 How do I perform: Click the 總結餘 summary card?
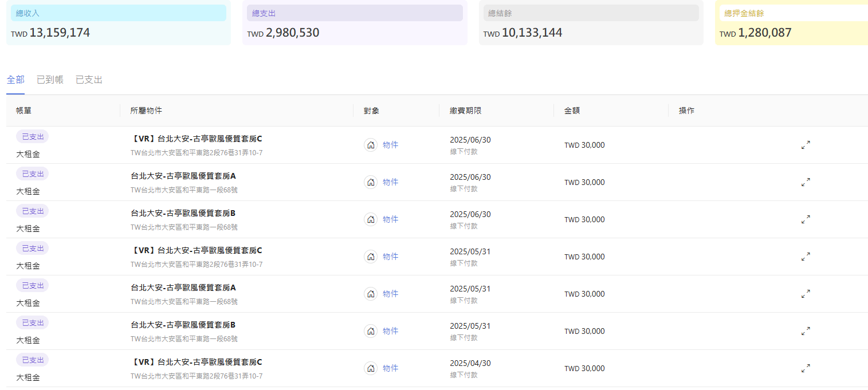pyautogui.click(x=590, y=22)
